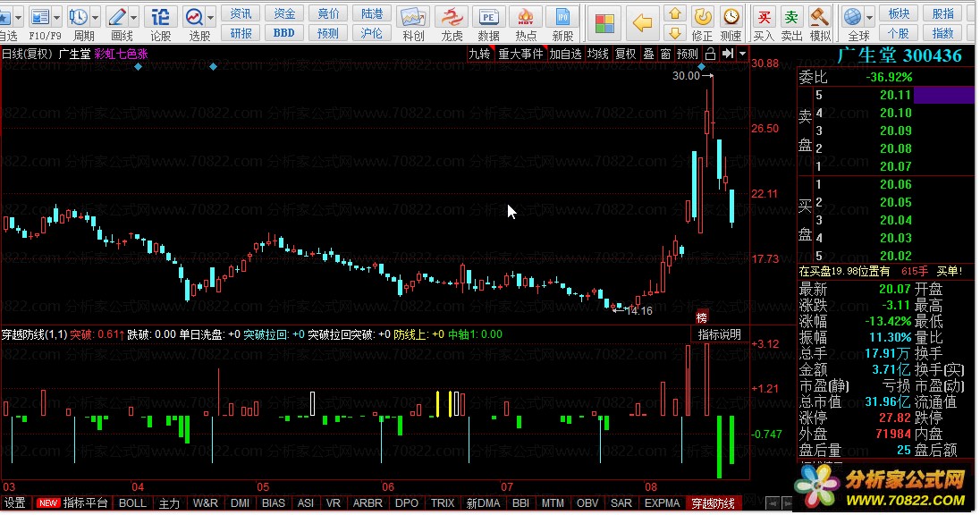Open the 龙虎 dragon icon
Viewport: 980px width, 515px height.
tap(452, 17)
